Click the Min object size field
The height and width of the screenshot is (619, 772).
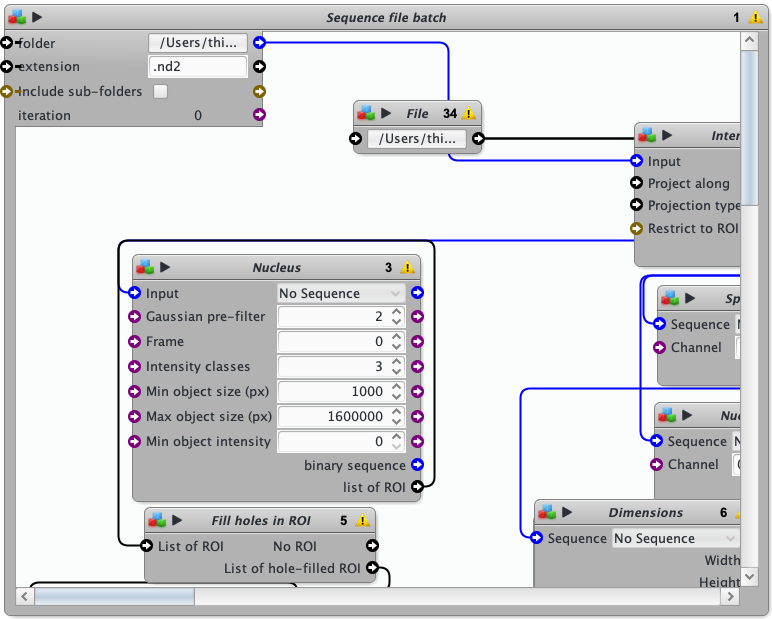point(332,391)
